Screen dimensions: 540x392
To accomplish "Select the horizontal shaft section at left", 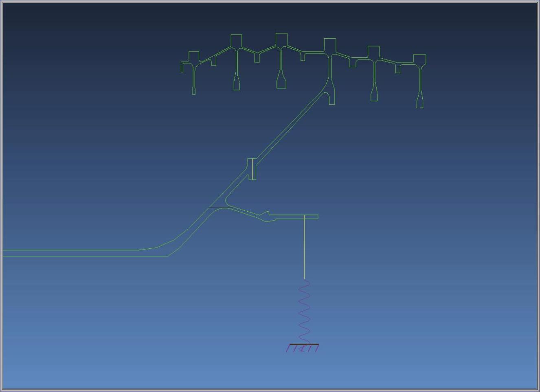I will pos(81,253).
